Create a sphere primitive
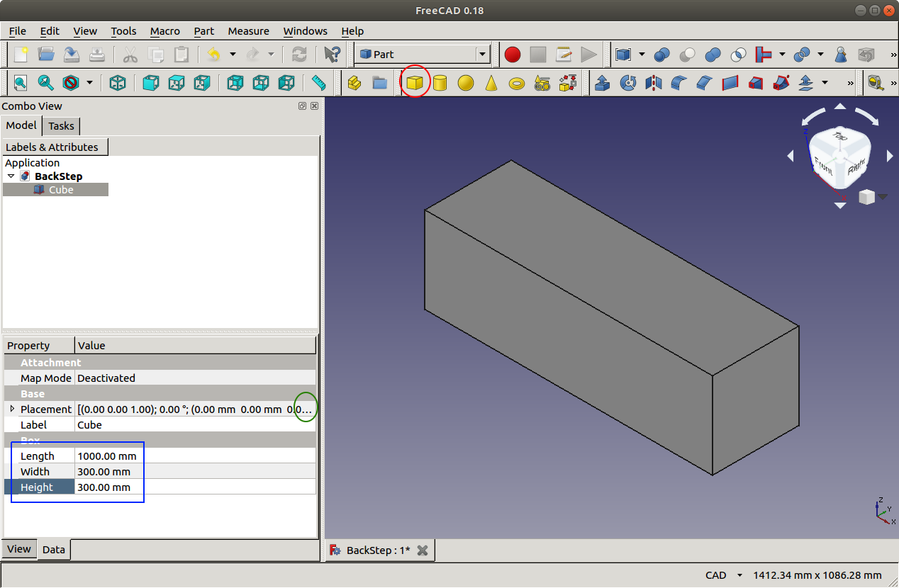The image size is (899, 588). point(466,83)
